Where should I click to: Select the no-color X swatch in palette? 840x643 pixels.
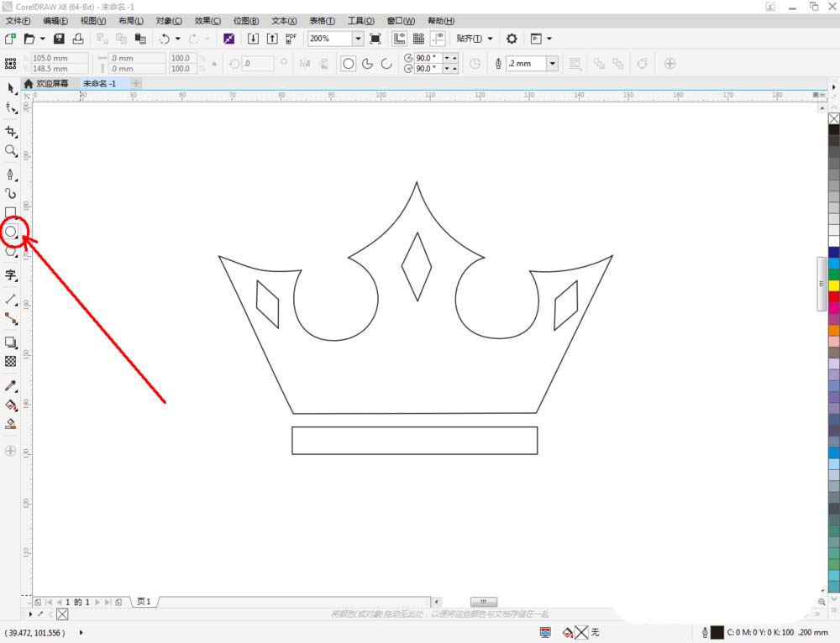[x=834, y=118]
